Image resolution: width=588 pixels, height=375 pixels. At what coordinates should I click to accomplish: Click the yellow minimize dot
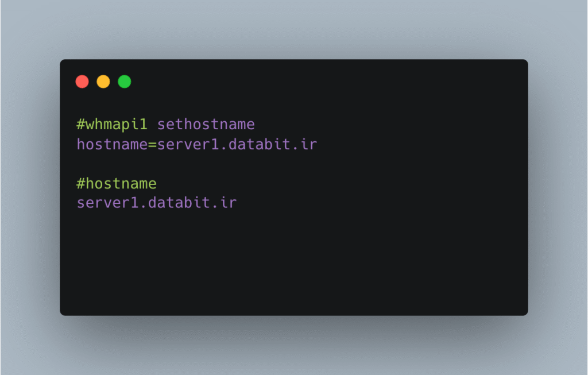pyautogui.click(x=103, y=82)
